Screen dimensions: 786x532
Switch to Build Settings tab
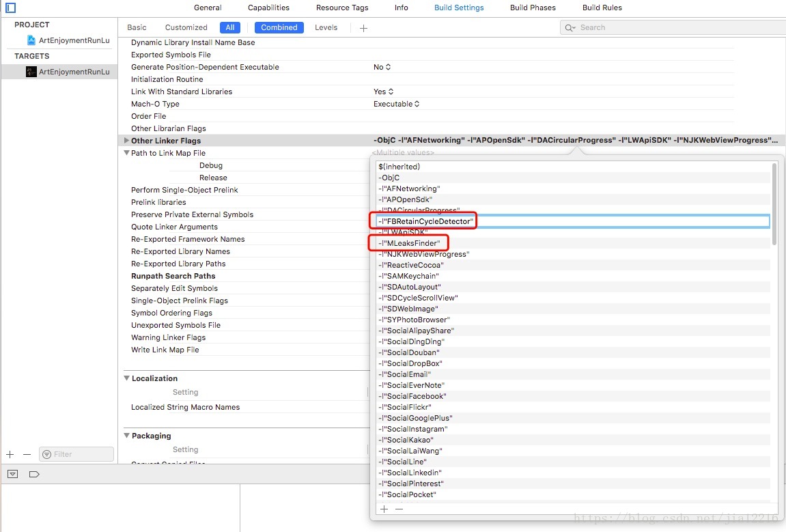[x=459, y=8]
